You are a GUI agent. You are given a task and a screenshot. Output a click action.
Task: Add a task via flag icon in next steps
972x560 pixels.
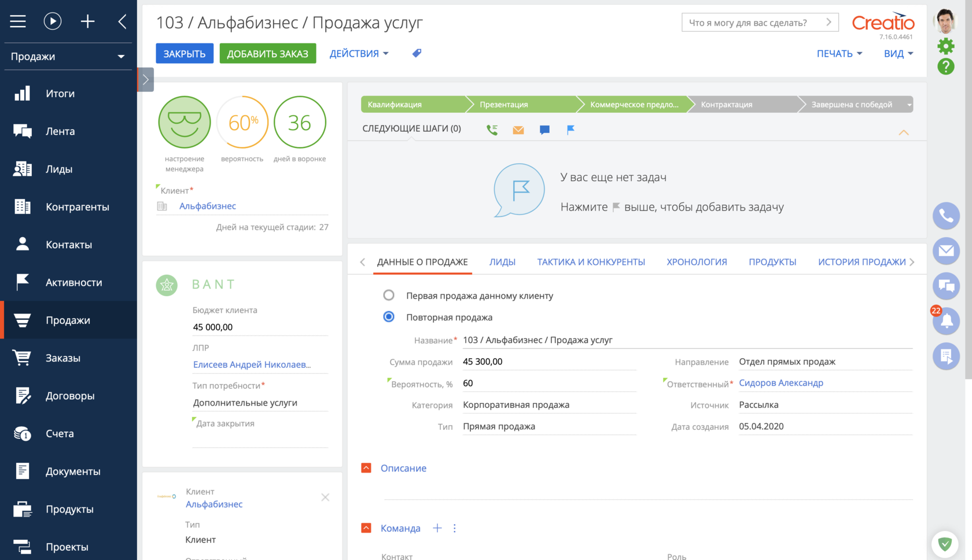[x=570, y=130]
